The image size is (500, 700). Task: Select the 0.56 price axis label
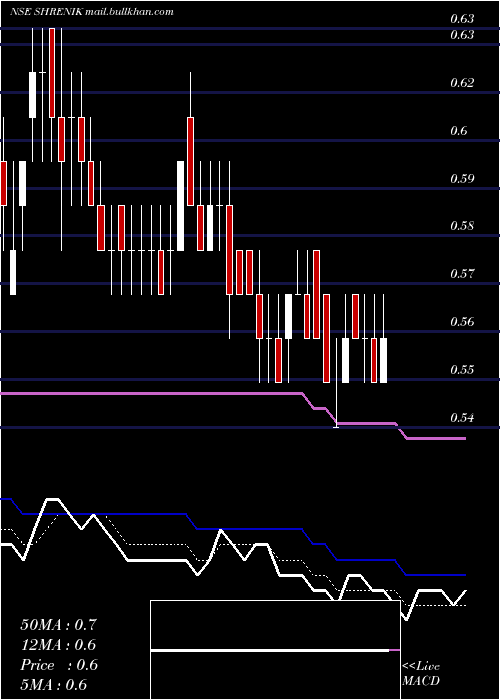462,321
